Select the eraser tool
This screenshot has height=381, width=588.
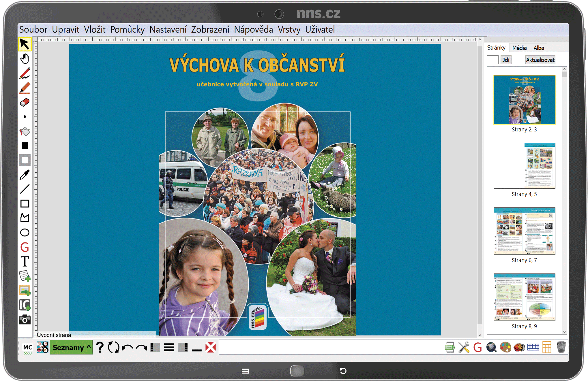(25, 102)
